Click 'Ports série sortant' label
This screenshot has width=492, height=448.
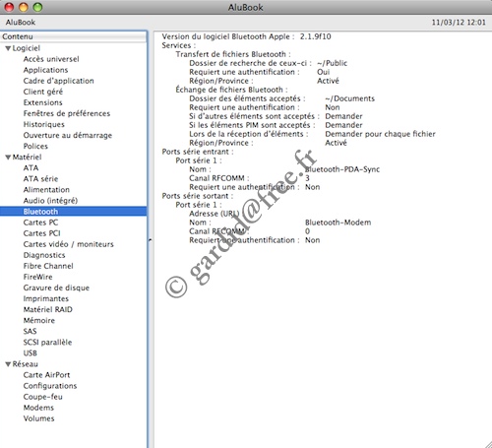click(x=198, y=196)
